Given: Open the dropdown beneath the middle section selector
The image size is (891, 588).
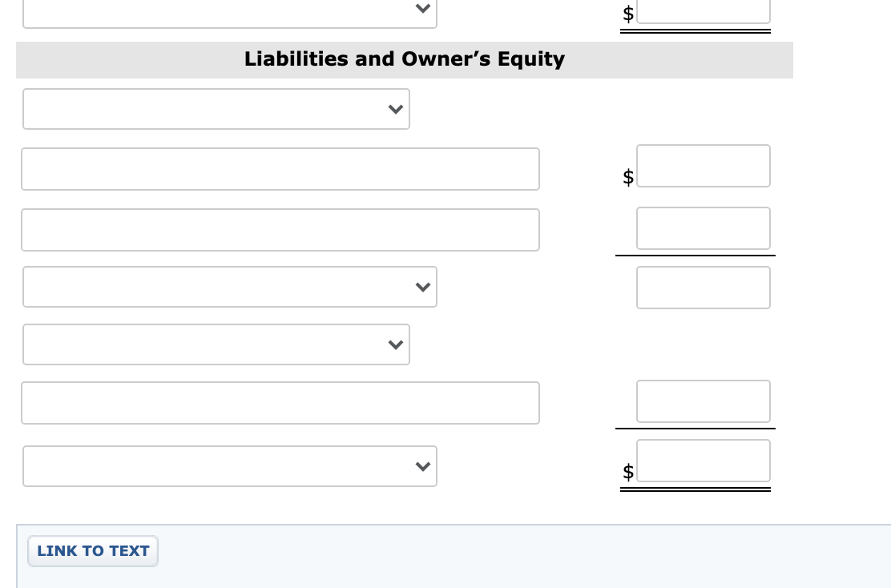Looking at the screenshot, I should (x=216, y=344).
